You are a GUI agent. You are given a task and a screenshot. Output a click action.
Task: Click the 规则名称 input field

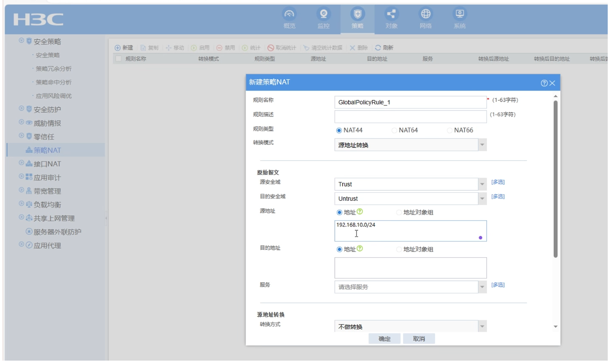pos(410,102)
